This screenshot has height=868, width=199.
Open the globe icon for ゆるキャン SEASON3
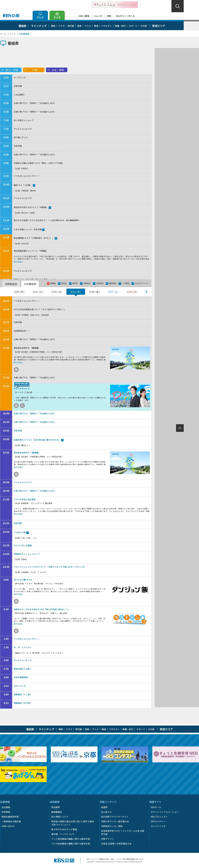(16, 631)
